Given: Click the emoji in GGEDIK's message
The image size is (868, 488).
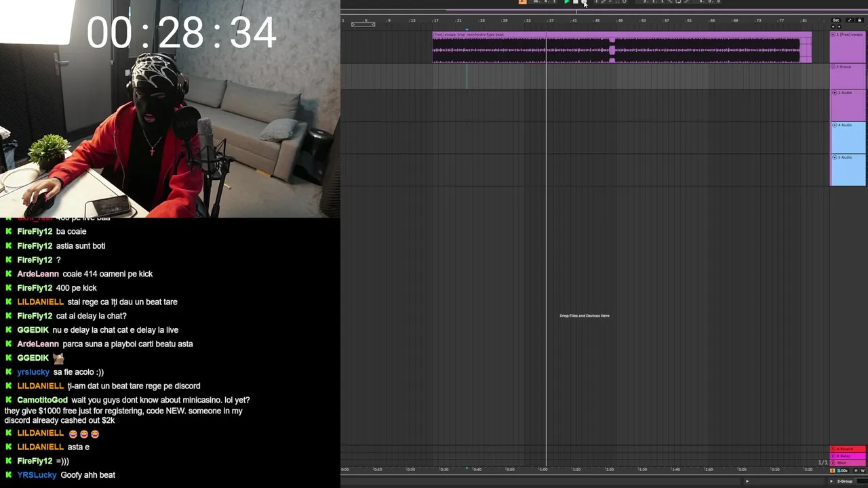Looking at the screenshot, I should [x=58, y=358].
